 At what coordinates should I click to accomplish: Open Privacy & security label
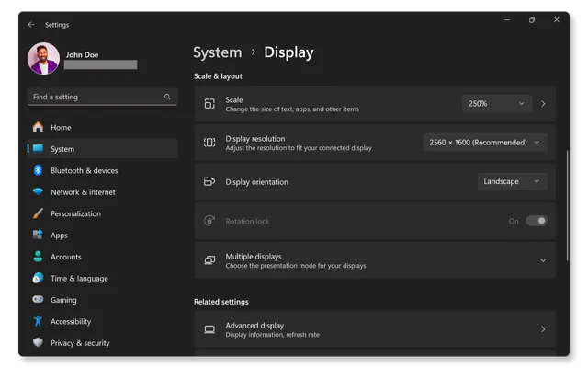click(80, 343)
